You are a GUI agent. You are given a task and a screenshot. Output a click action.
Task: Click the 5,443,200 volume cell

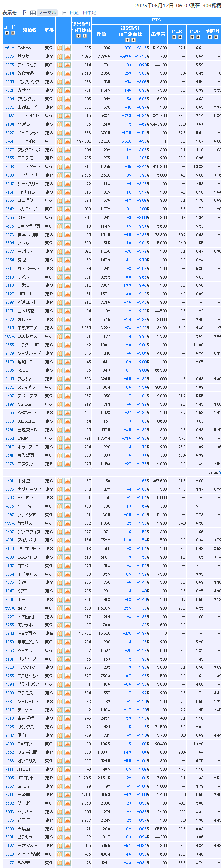click(158, 124)
